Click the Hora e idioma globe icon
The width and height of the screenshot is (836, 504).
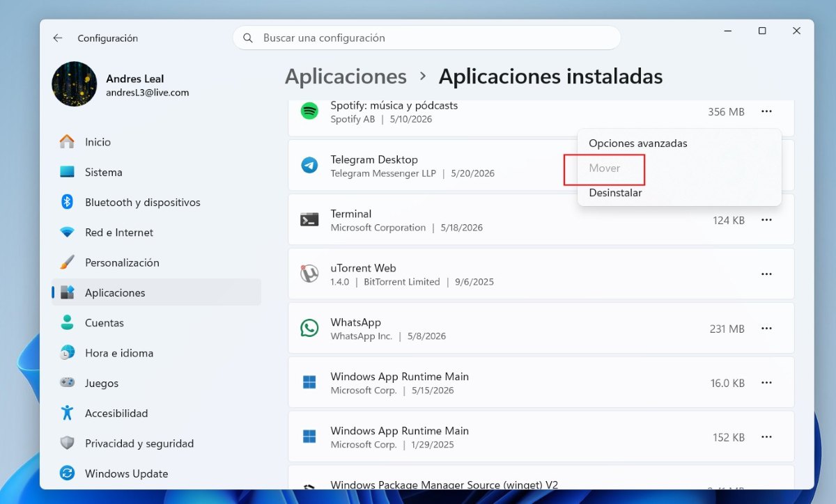click(67, 353)
